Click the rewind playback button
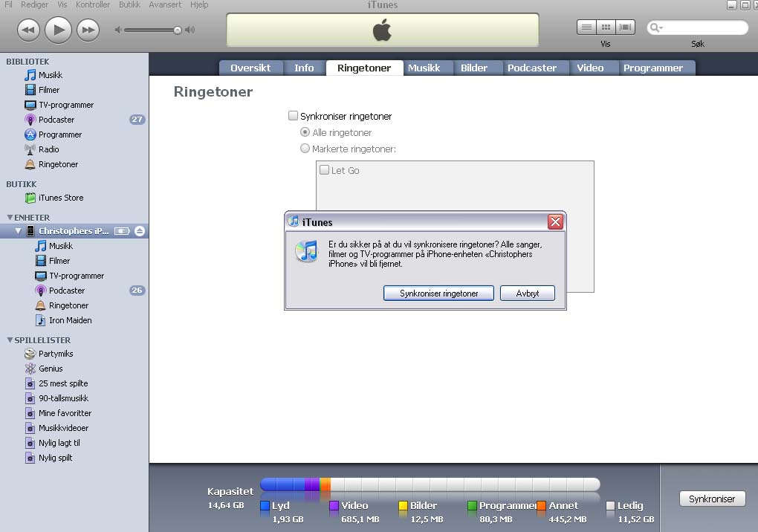Image resolution: width=758 pixels, height=532 pixels. 28,30
